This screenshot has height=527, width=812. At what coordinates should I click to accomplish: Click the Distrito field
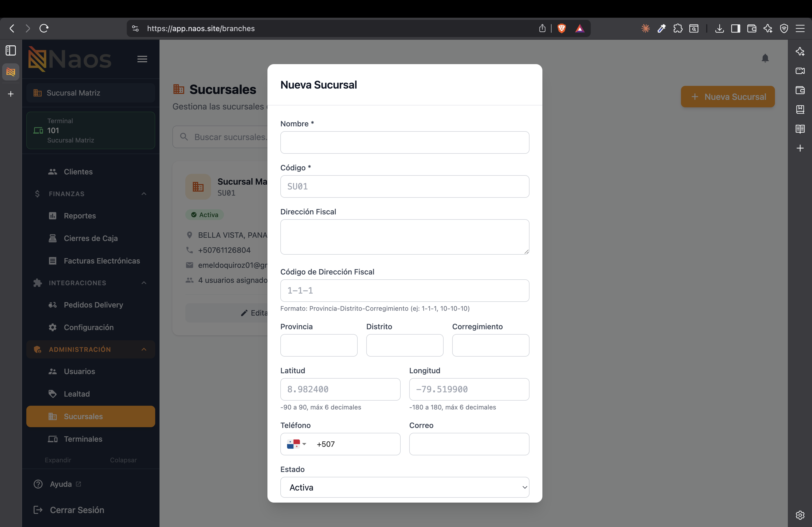(x=405, y=345)
